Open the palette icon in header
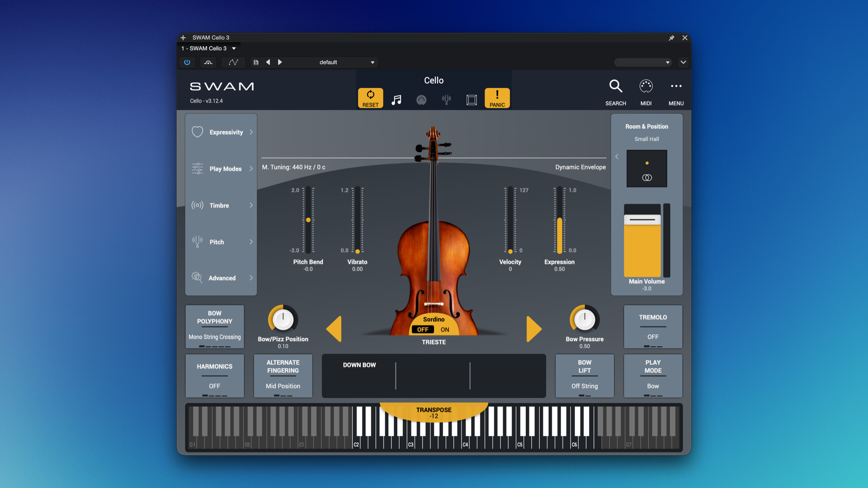Screen dimensions: 868x488 click(421, 100)
